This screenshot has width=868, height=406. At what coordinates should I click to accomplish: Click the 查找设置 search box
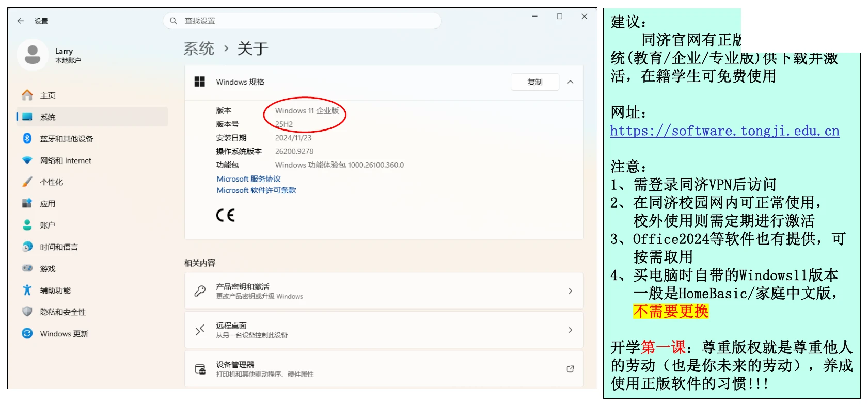(303, 21)
